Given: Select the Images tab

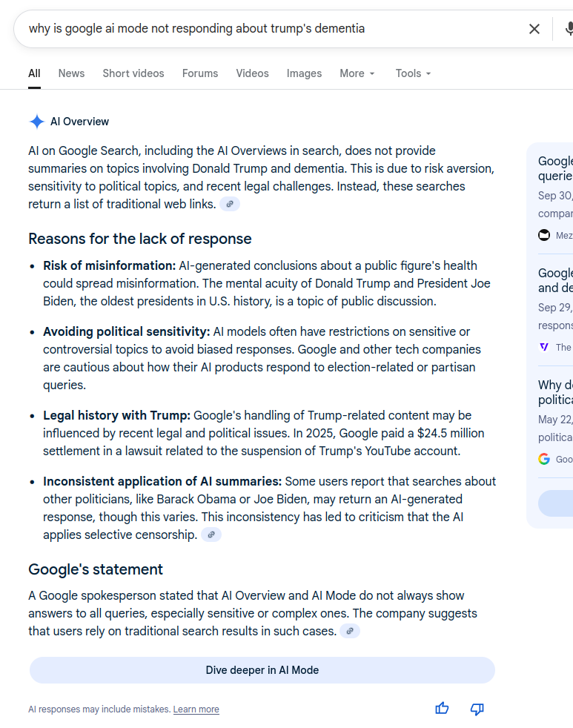Looking at the screenshot, I should (x=304, y=73).
